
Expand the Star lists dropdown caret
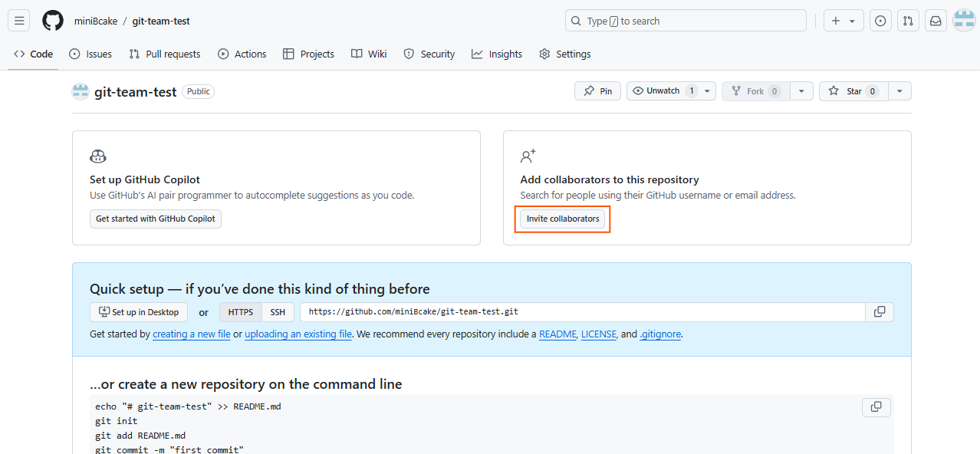tap(900, 91)
